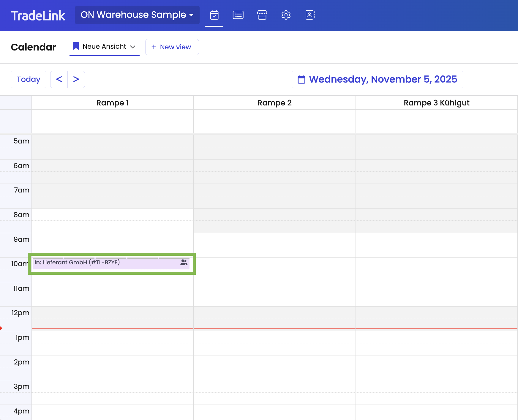The height and width of the screenshot is (420, 518).
Task: Click the bookmark icon beside Neue Ansicht
Action: 76,46
